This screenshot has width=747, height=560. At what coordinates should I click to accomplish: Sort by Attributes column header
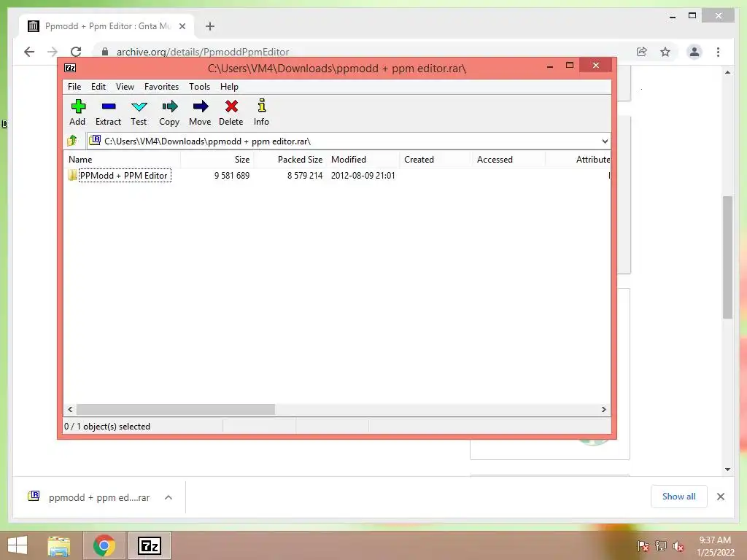point(578,160)
